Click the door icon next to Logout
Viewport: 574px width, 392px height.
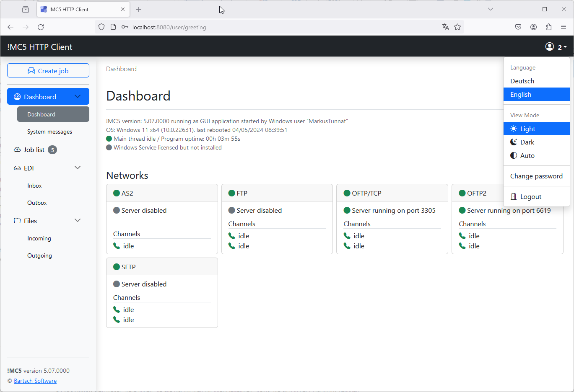(514, 196)
